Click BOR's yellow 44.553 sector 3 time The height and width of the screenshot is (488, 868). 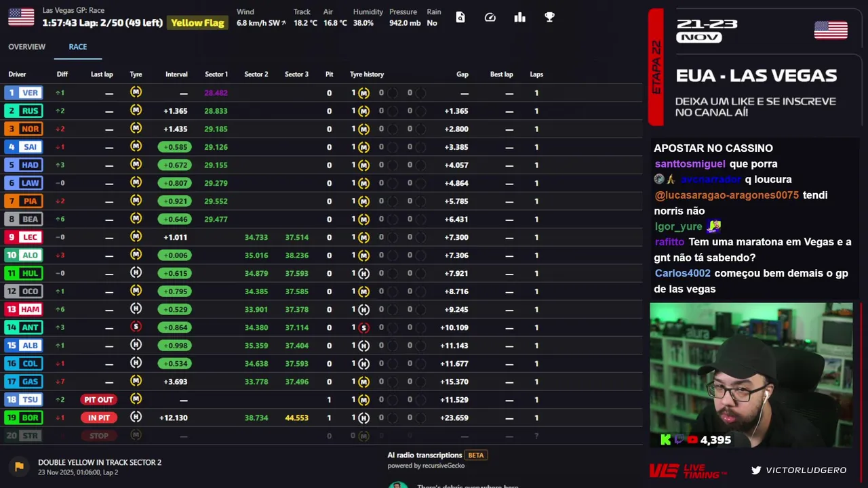(296, 418)
